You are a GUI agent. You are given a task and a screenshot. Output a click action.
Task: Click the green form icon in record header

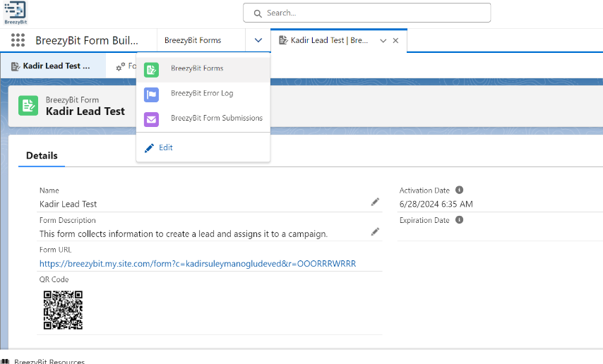click(x=28, y=106)
